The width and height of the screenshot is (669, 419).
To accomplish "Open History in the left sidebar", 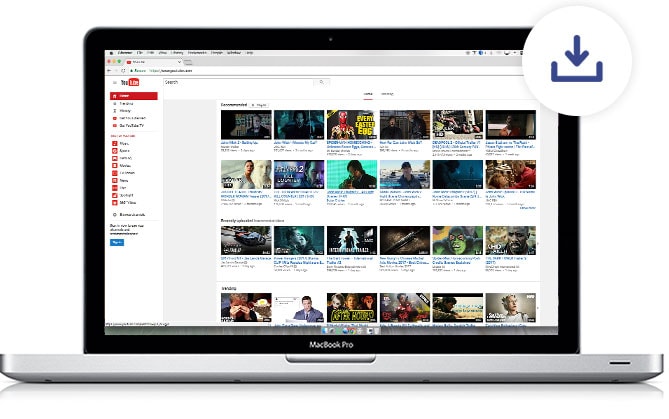I will [125, 111].
